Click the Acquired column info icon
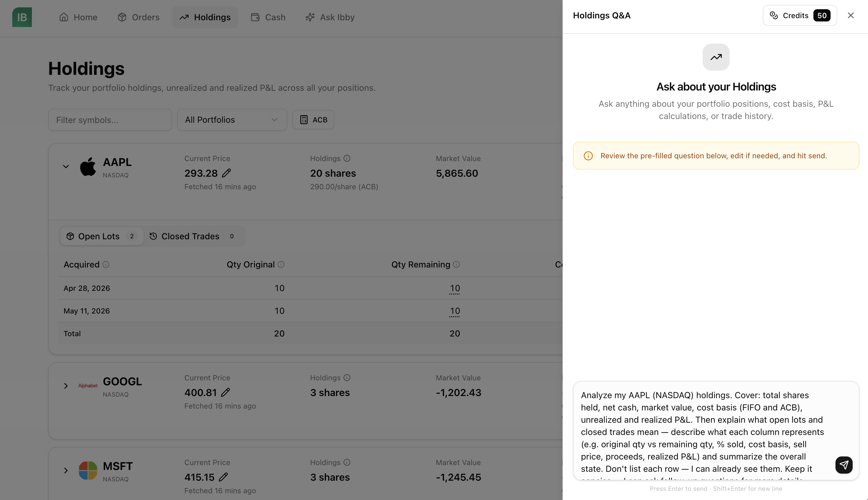This screenshot has height=500, width=868. tap(106, 264)
